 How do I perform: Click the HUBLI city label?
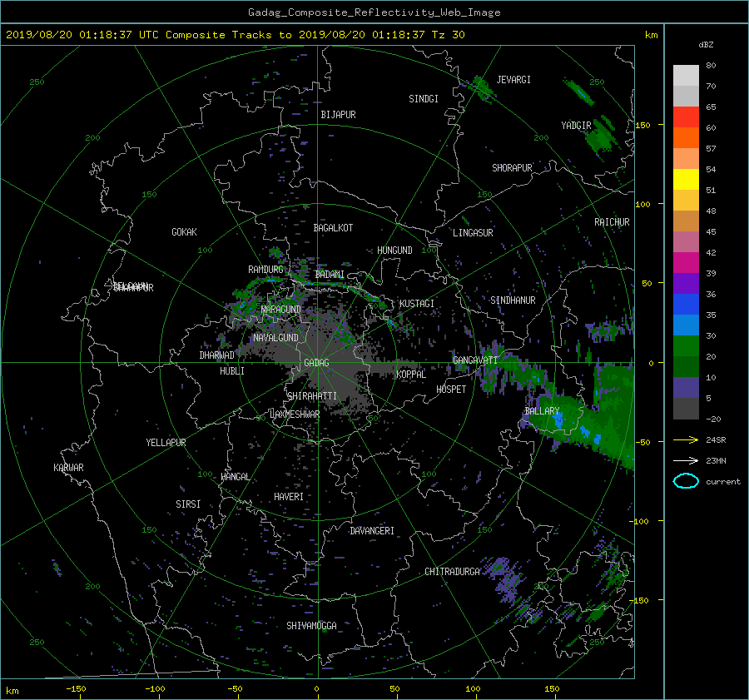[x=231, y=371]
